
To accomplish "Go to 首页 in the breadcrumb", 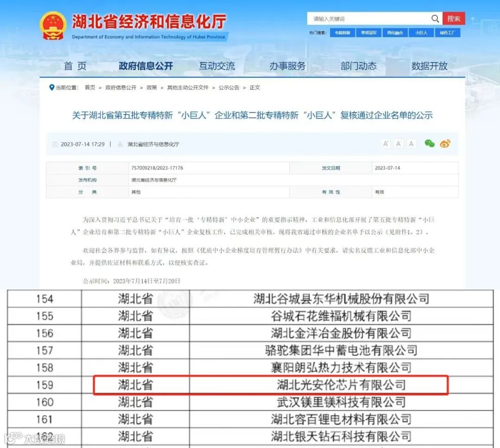I will pos(90,88).
